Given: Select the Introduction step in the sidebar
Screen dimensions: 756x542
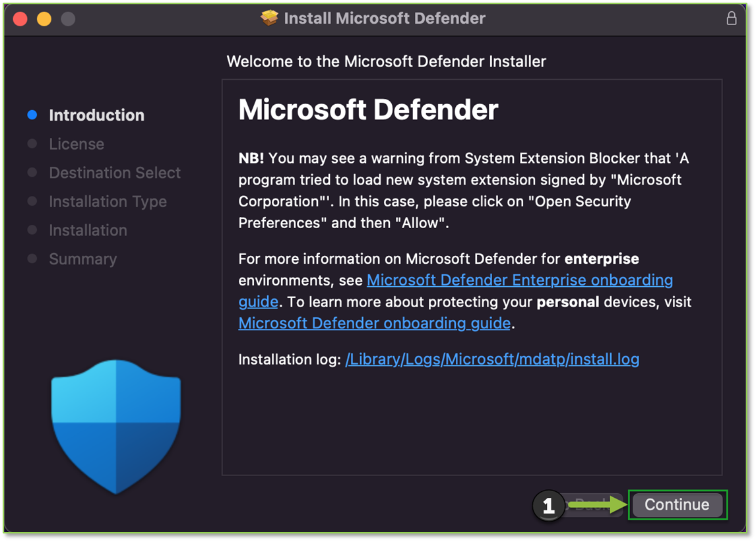Looking at the screenshot, I should 96,115.
